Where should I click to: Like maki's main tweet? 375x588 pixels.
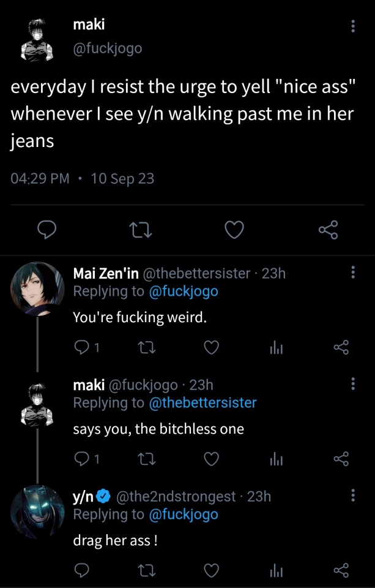(234, 230)
